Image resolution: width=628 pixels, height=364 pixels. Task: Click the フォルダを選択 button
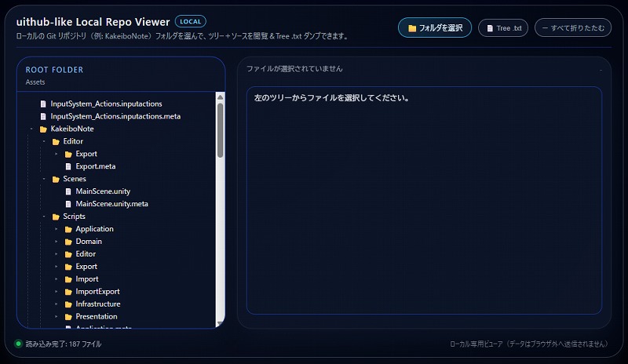coord(435,27)
